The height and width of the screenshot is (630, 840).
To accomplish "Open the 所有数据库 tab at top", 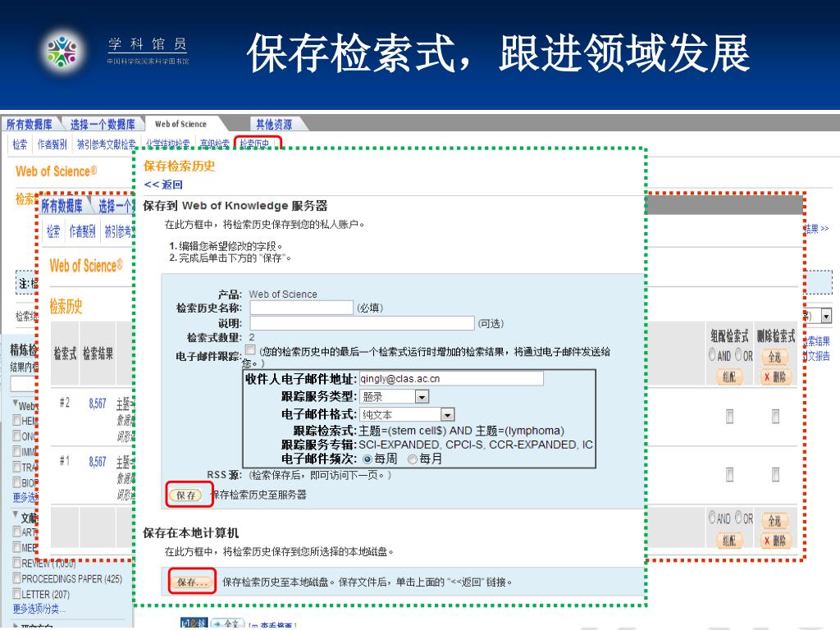I will [x=30, y=125].
